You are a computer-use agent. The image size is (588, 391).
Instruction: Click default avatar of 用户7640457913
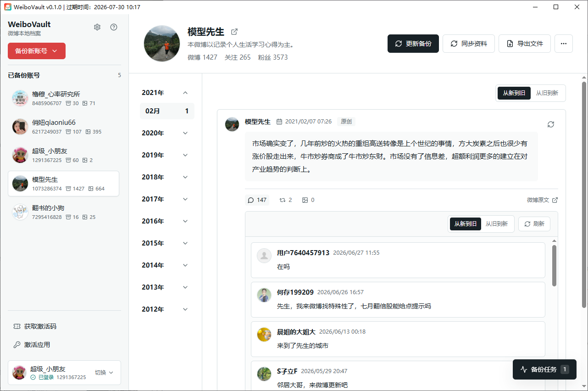(264, 256)
